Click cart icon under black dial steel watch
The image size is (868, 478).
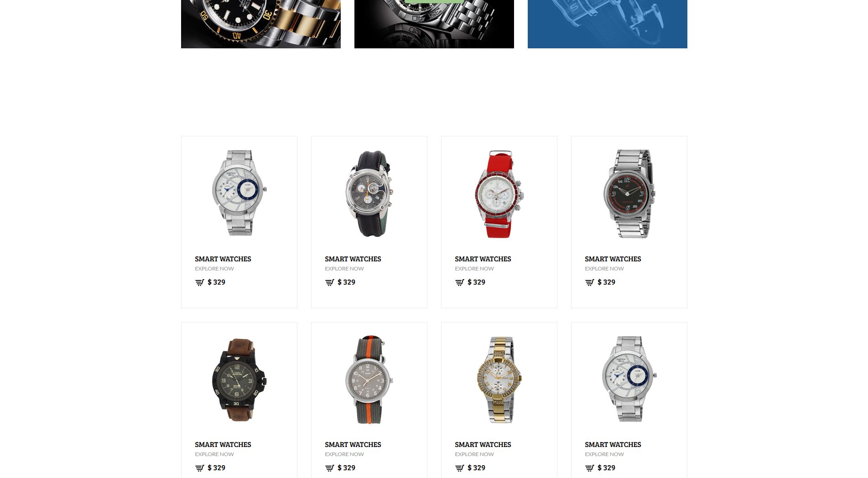(589, 282)
